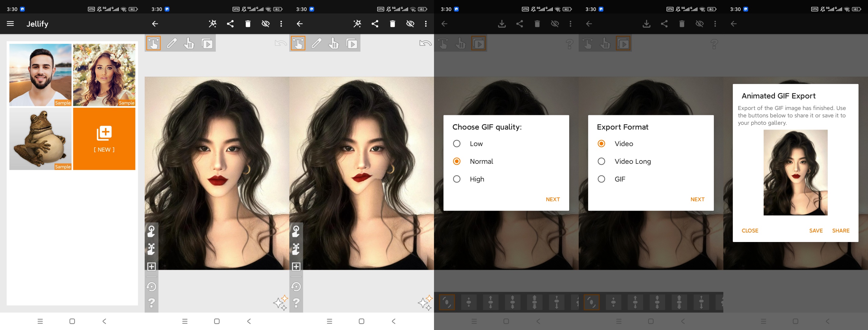
Task: Tap the Jellify app title
Action: (38, 24)
